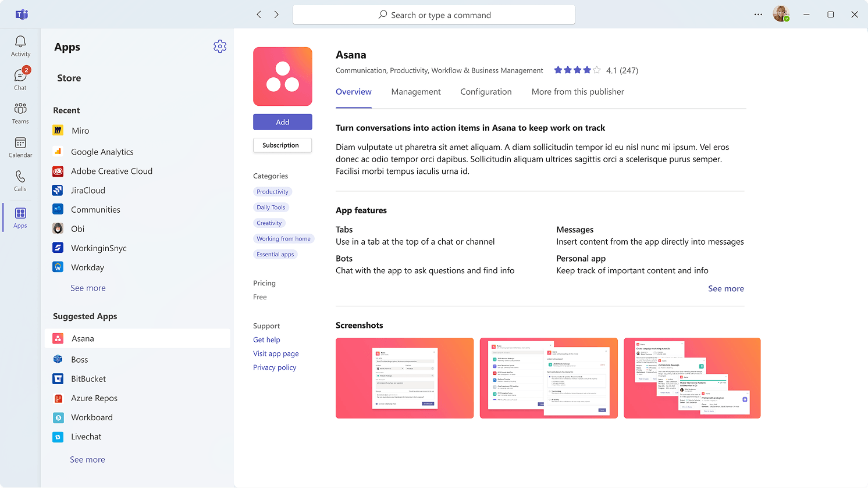
Task: Expand Suggested Apps list with See more
Action: (87, 459)
